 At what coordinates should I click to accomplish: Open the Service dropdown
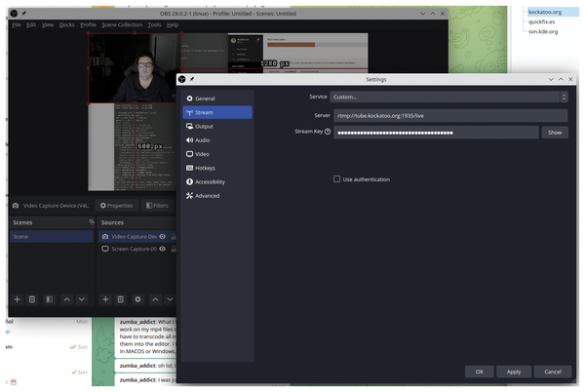tap(448, 97)
